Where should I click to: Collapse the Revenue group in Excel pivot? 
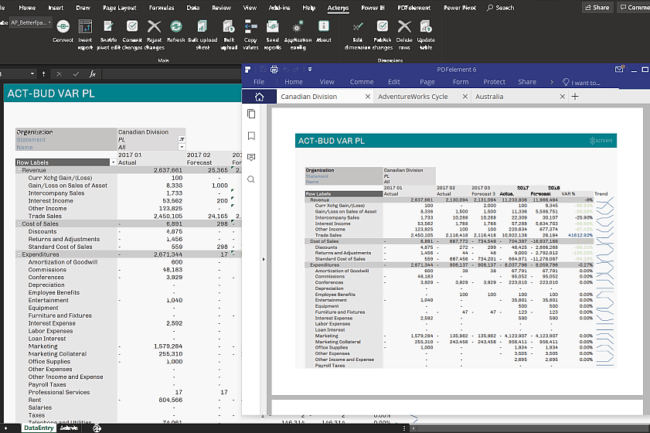(x=19, y=170)
